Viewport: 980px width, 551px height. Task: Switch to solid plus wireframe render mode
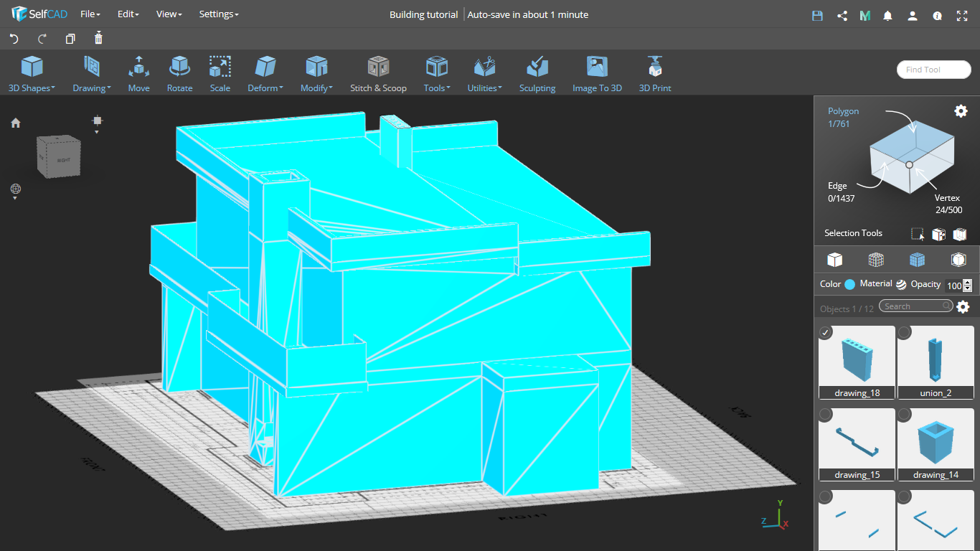pyautogui.click(x=917, y=260)
